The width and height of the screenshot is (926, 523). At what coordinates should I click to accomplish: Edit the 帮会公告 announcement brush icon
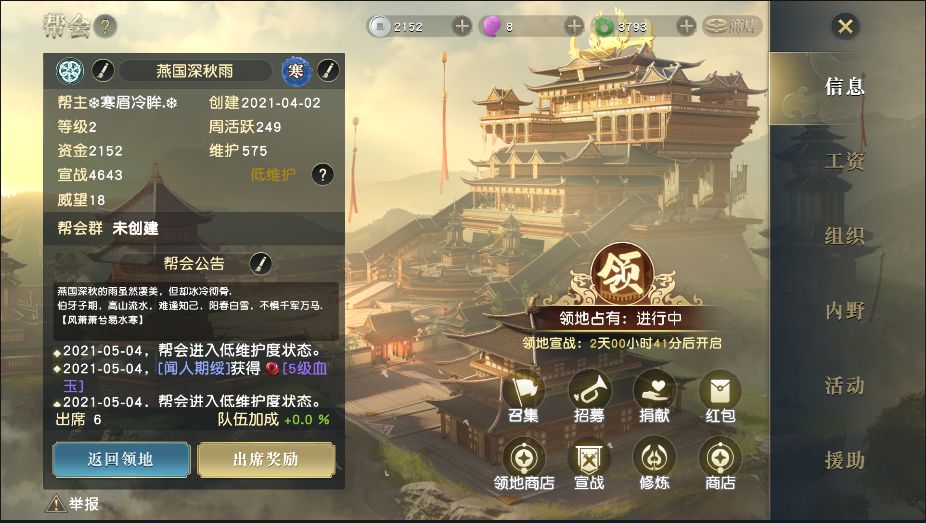[x=260, y=263]
